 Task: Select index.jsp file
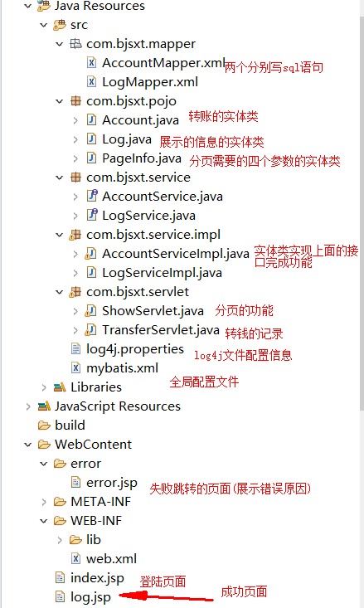click(97, 578)
